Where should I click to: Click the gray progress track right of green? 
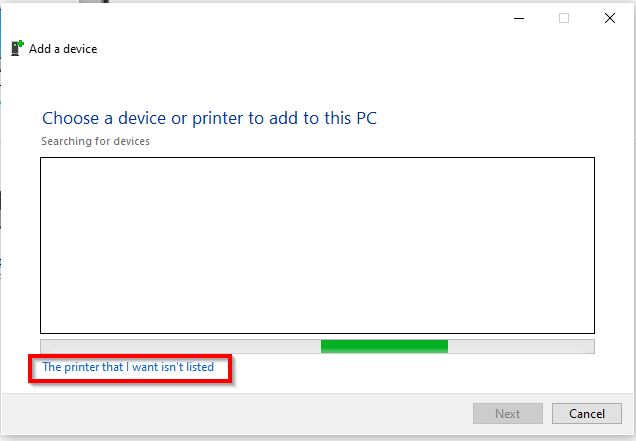520,346
